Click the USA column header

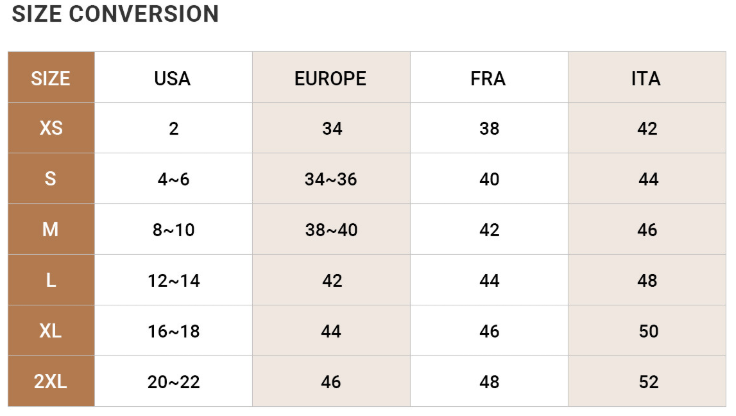tap(173, 77)
